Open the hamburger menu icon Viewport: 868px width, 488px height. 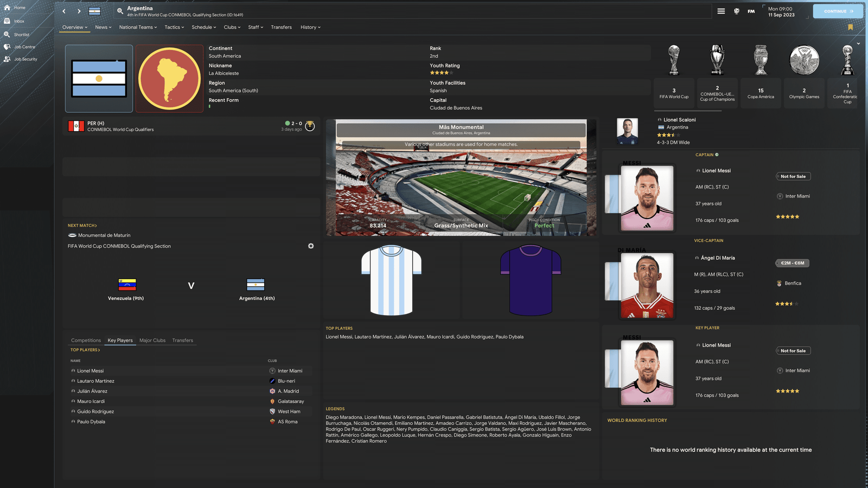click(x=721, y=11)
